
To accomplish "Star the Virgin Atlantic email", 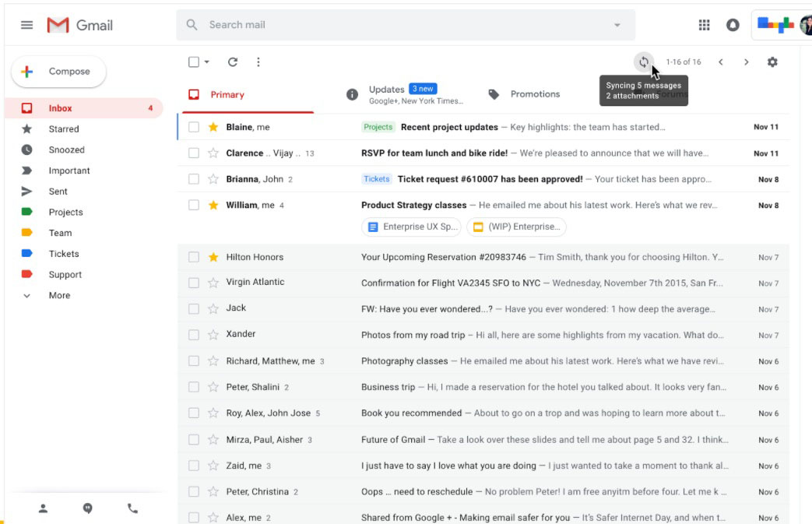I will pyautogui.click(x=213, y=283).
